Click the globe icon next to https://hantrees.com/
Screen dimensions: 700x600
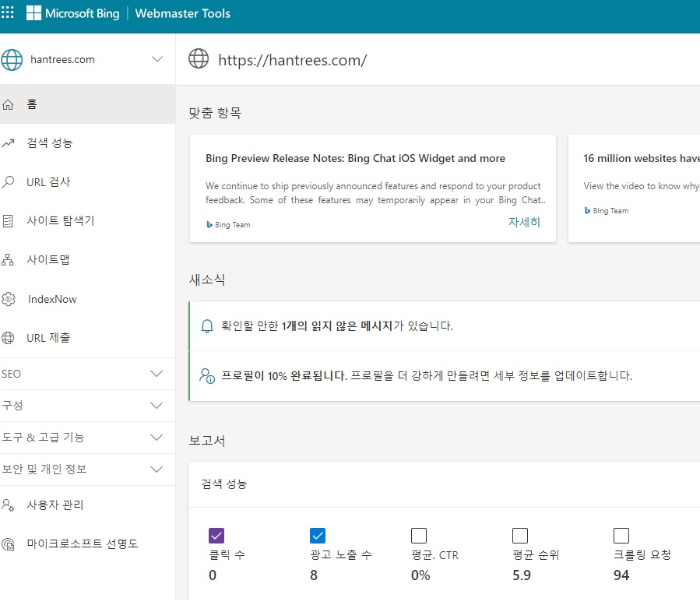tap(198, 59)
